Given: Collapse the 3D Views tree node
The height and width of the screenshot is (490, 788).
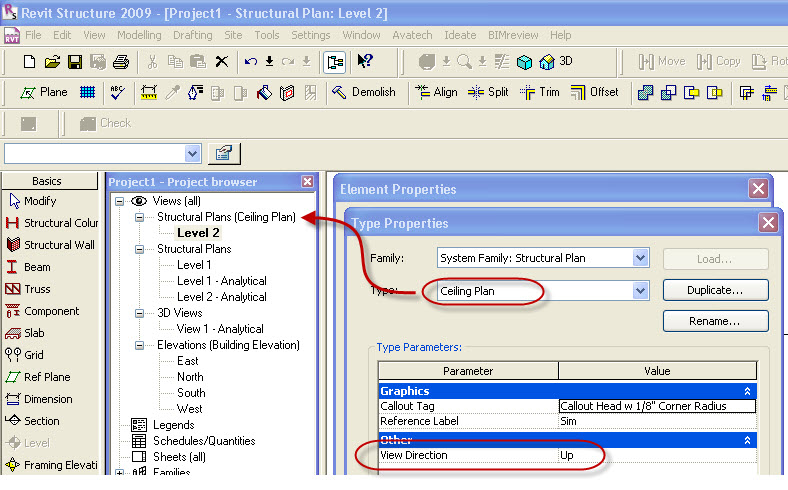Looking at the screenshot, I should pyautogui.click(x=139, y=313).
